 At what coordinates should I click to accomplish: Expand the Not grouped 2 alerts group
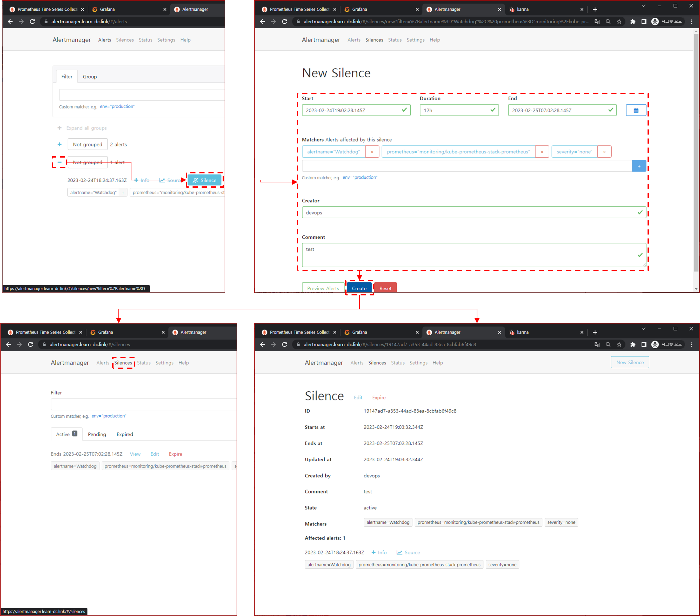[x=59, y=144]
